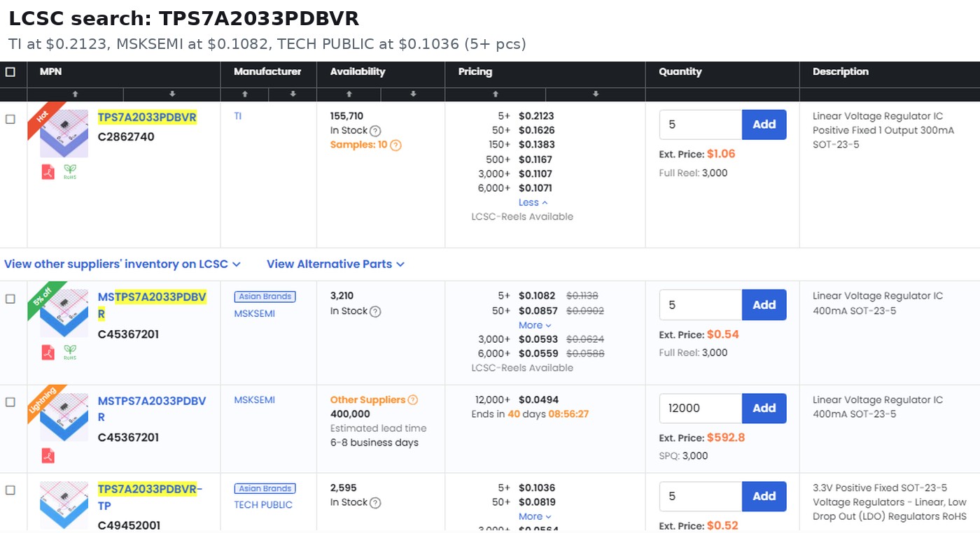
Task: Expand View other suppliers' inventory on LCSC
Action: point(122,264)
